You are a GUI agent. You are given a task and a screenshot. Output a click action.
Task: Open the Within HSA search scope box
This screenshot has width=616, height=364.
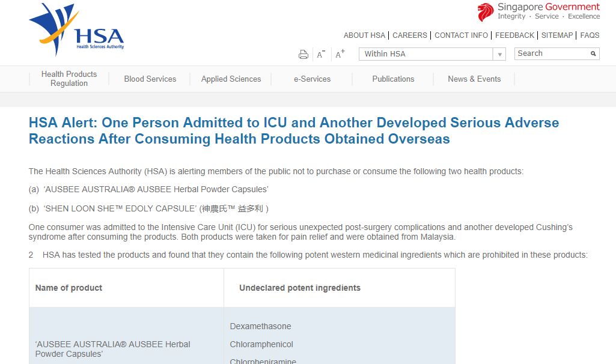click(x=426, y=54)
